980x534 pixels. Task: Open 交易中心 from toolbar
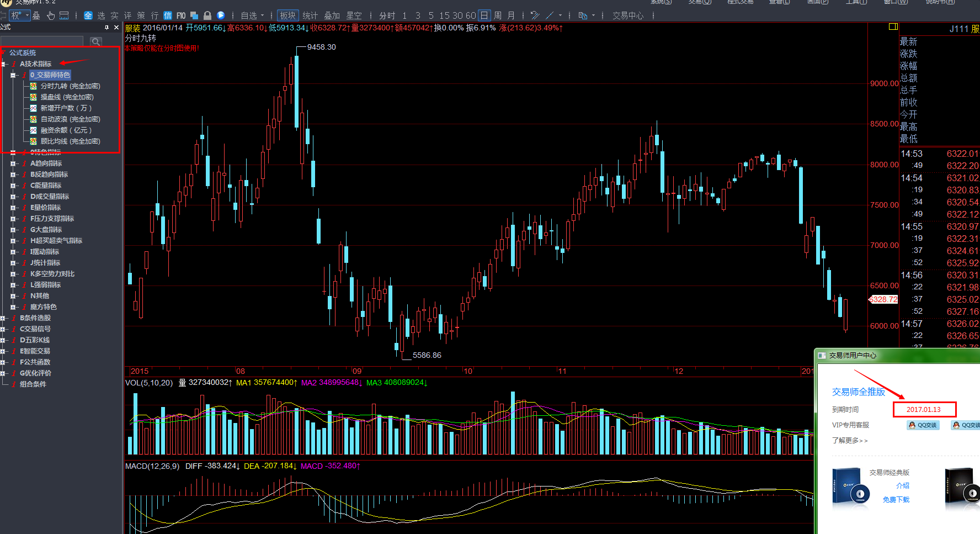point(627,15)
